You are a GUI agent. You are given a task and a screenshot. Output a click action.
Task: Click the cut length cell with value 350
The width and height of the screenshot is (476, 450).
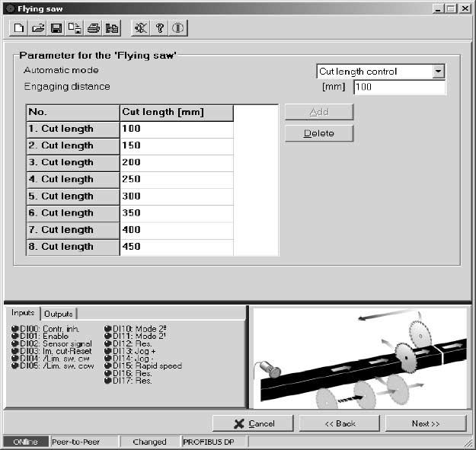pos(177,213)
